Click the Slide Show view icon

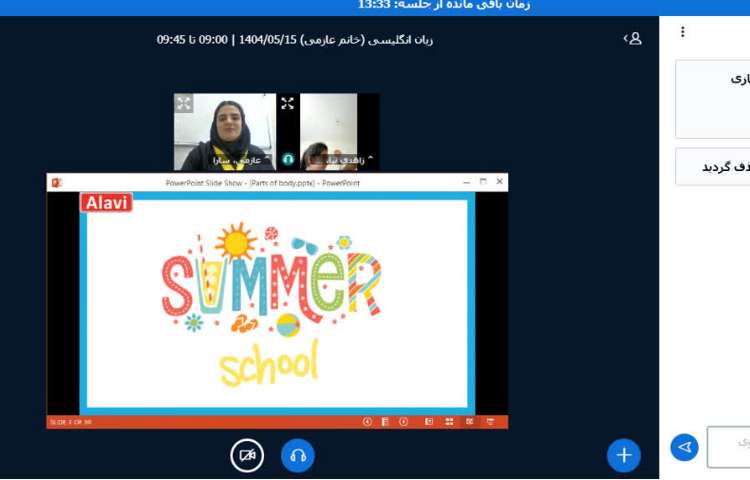point(489,422)
